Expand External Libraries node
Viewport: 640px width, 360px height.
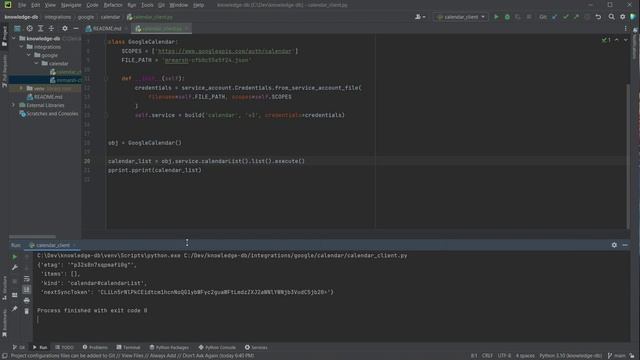point(13,105)
